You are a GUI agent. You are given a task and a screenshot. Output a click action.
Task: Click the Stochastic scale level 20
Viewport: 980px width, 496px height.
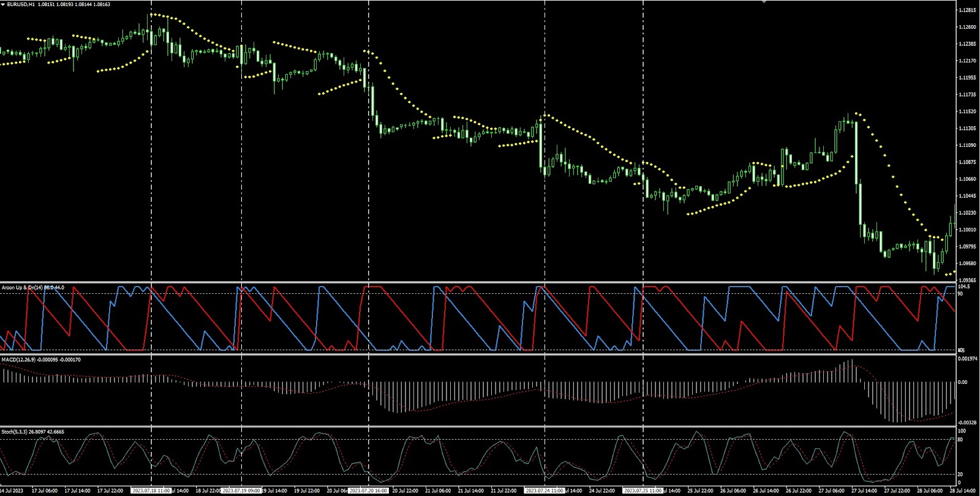[x=960, y=475]
